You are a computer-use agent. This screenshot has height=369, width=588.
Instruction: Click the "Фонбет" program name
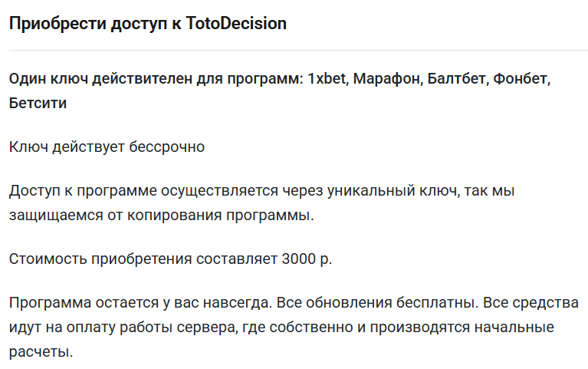(x=521, y=80)
